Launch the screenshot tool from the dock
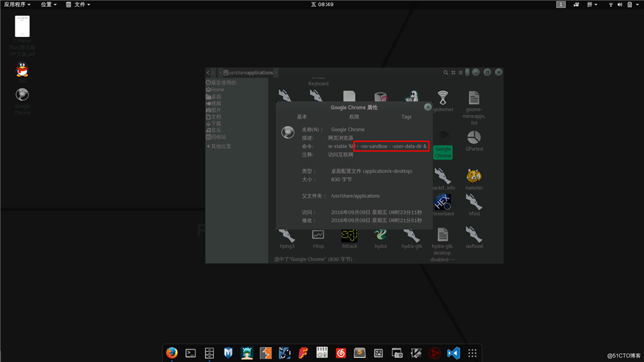Viewport: 644px width, 362px height. (397, 353)
